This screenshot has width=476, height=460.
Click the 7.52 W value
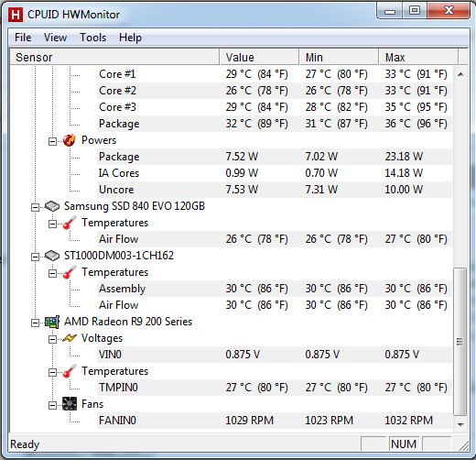point(242,157)
